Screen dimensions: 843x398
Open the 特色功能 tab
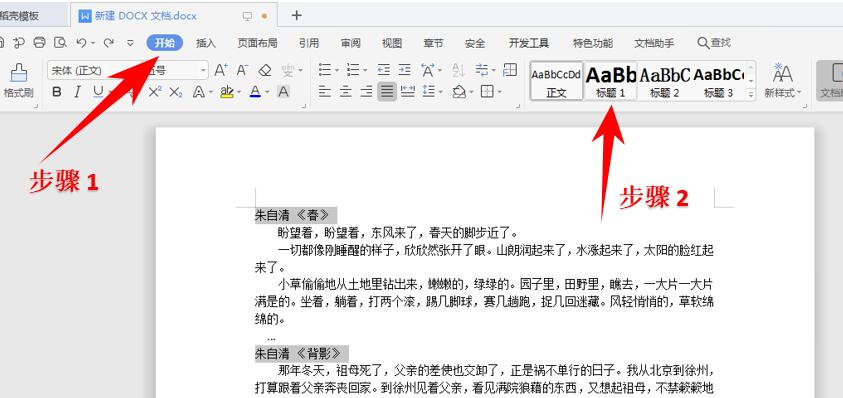[x=592, y=43]
